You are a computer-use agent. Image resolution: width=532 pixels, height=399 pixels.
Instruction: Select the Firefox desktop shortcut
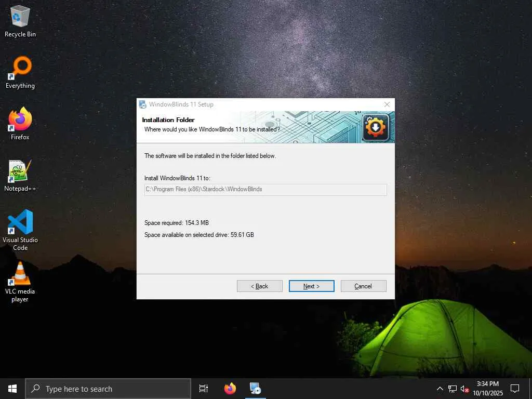[20, 124]
